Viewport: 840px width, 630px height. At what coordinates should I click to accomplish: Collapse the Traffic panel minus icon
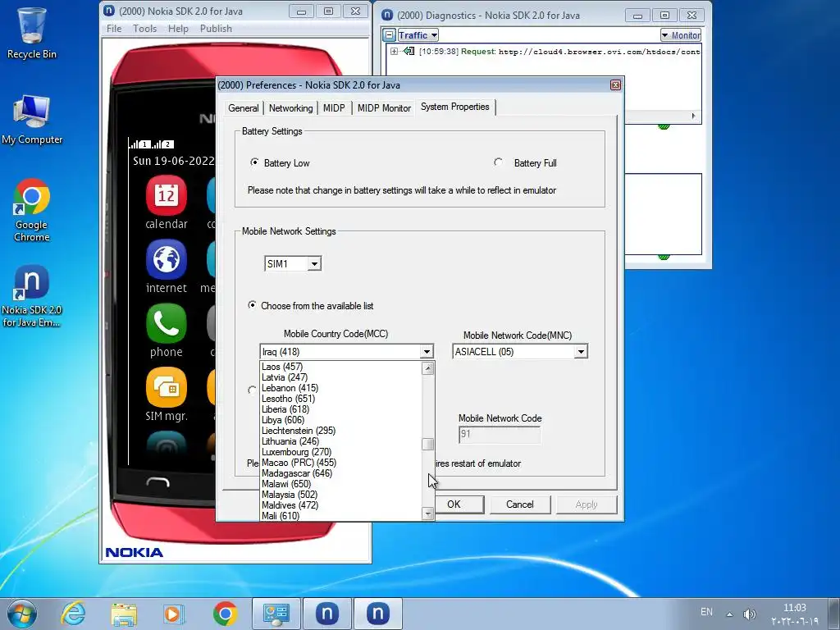390,35
